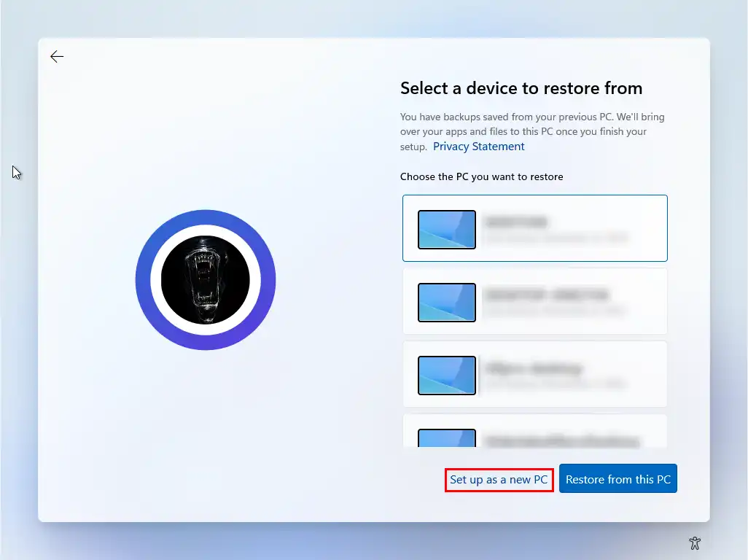
Task: Click the laptop thumbnail on the third PC card
Action: click(x=446, y=376)
